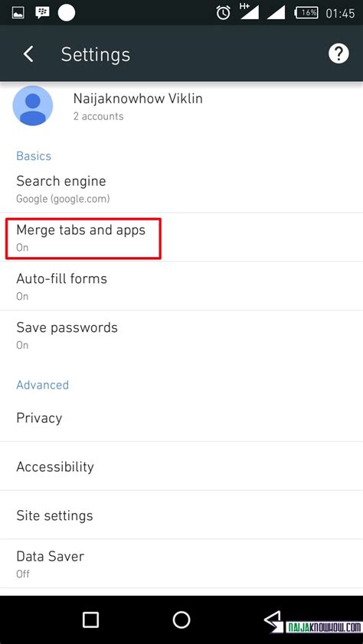Viewport: 363px width, 644px height.
Task: Tap the recent apps square button
Action: pyautogui.click(x=90, y=620)
